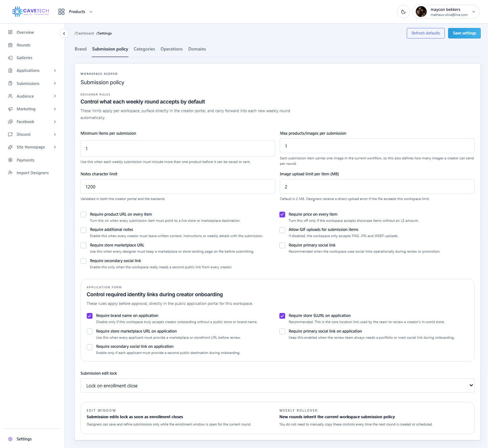Screen dimensions: 488x448
Task: Check Require store marketplace URL on application
Action: pos(90,331)
